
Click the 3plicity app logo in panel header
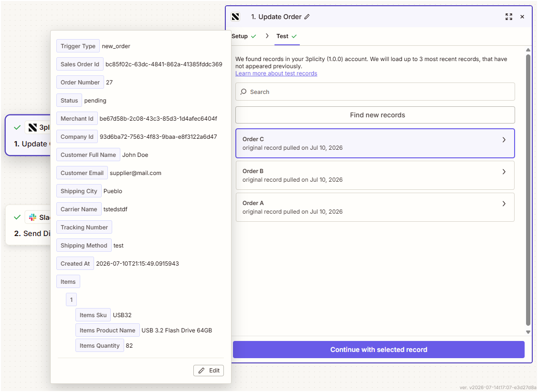pyautogui.click(x=235, y=17)
